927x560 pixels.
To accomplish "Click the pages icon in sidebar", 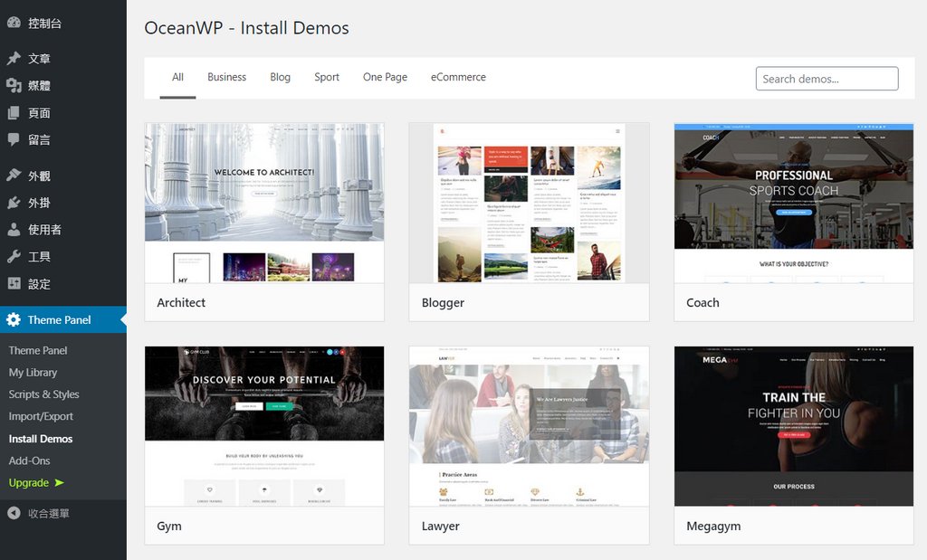I will 14,113.
